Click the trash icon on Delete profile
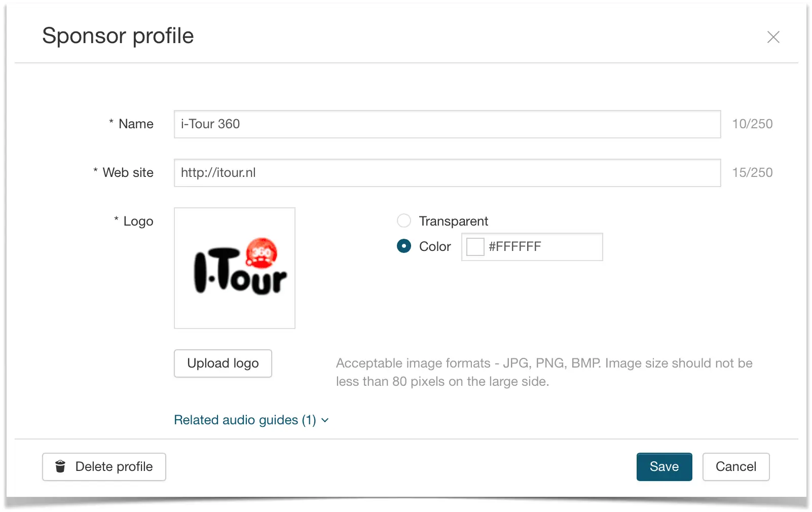The width and height of the screenshot is (812, 512). 60,466
